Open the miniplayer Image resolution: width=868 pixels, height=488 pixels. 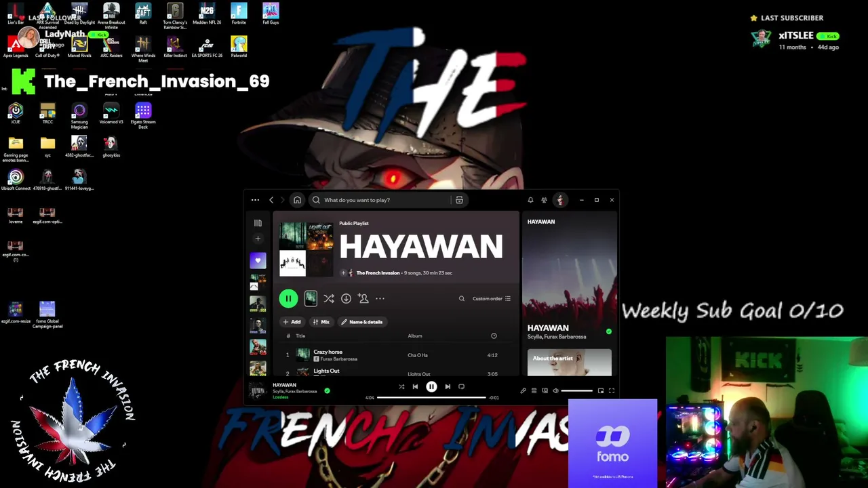(600, 390)
